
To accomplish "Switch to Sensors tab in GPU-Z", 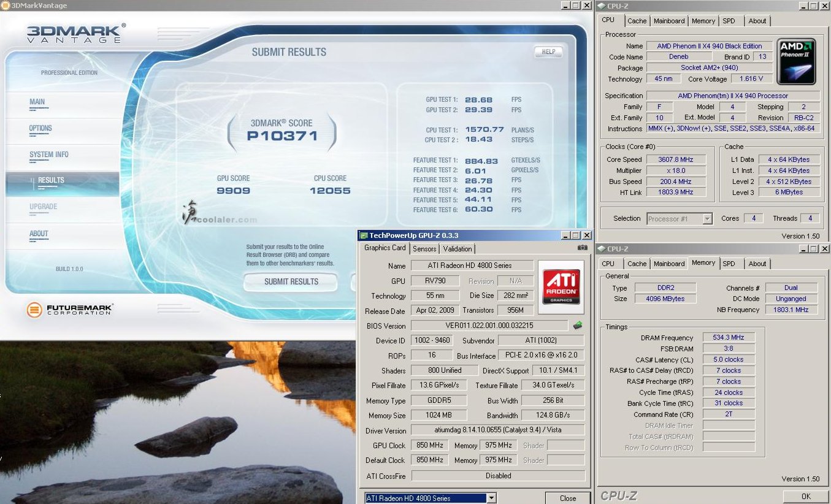I will [424, 249].
